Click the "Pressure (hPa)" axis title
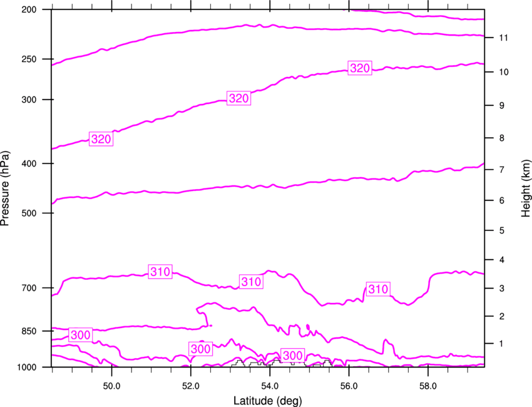 click(x=5, y=188)
